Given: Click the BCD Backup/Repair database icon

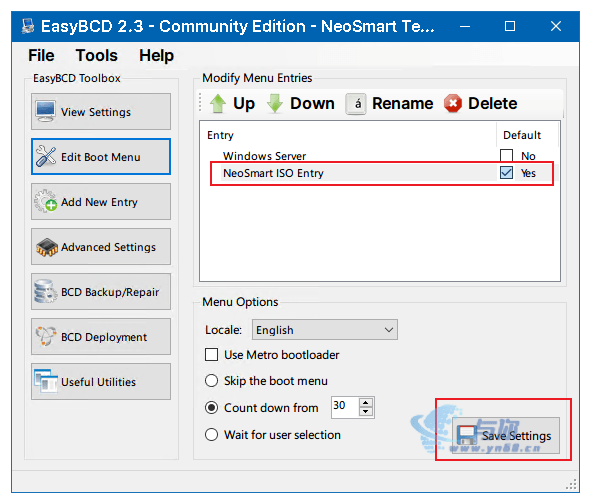Looking at the screenshot, I should 46,292.
